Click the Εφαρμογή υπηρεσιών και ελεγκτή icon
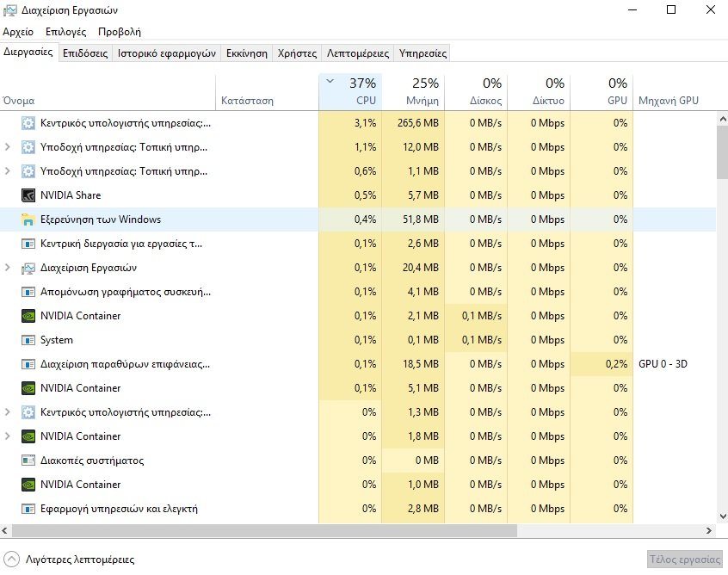This screenshot has height=575, width=728. [28, 509]
